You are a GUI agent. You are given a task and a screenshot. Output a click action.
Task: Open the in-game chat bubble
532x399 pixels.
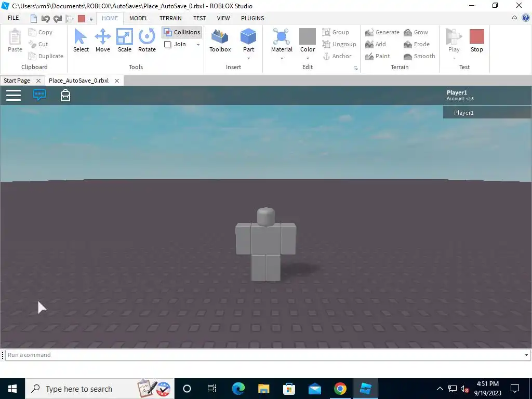39,95
